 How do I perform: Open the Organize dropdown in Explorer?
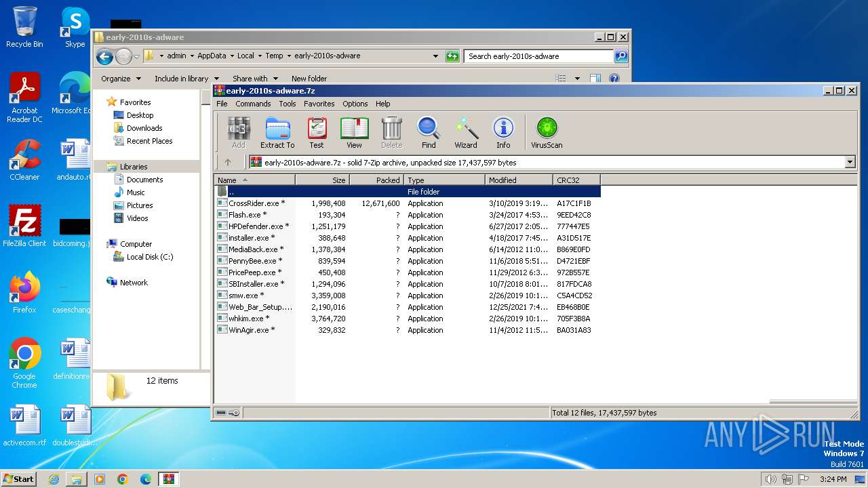121,79
